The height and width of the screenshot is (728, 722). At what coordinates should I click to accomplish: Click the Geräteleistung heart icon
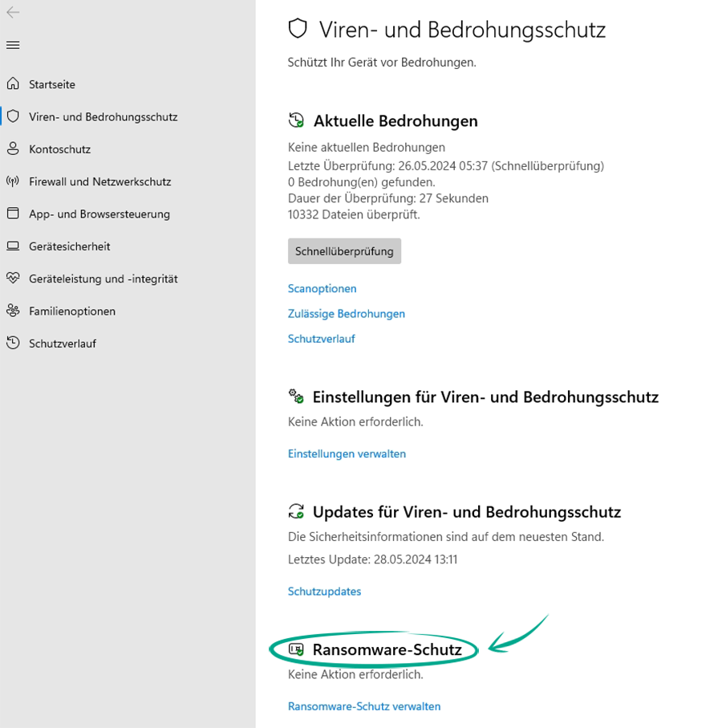(13, 278)
